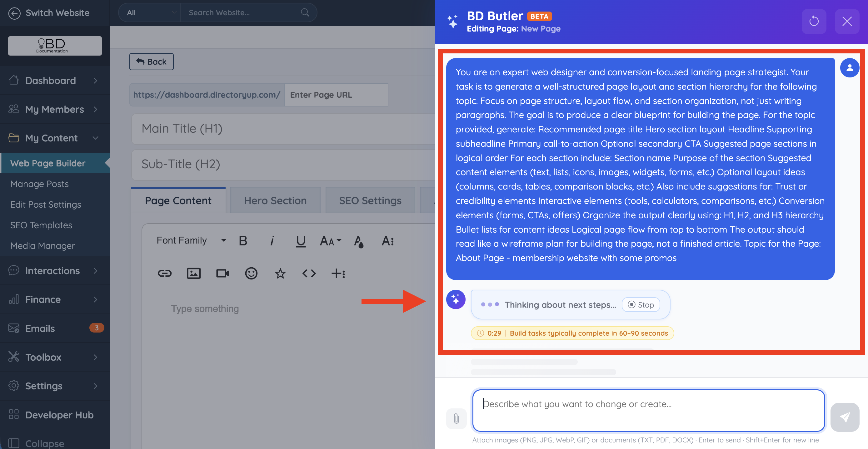Open the Font Family dropdown
The height and width of the screenshot is (449, 868).
coord(191,240)
